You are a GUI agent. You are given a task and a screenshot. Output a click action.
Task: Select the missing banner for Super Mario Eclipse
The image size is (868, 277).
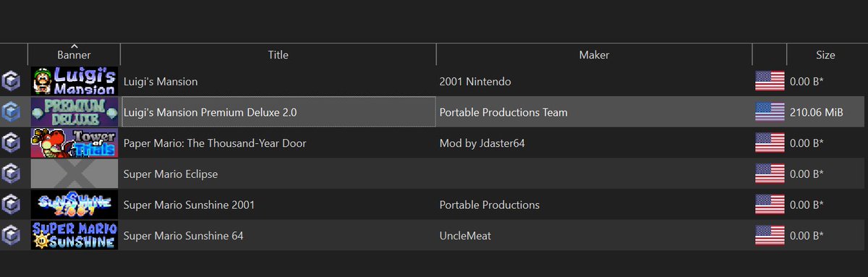coord(74,174)
